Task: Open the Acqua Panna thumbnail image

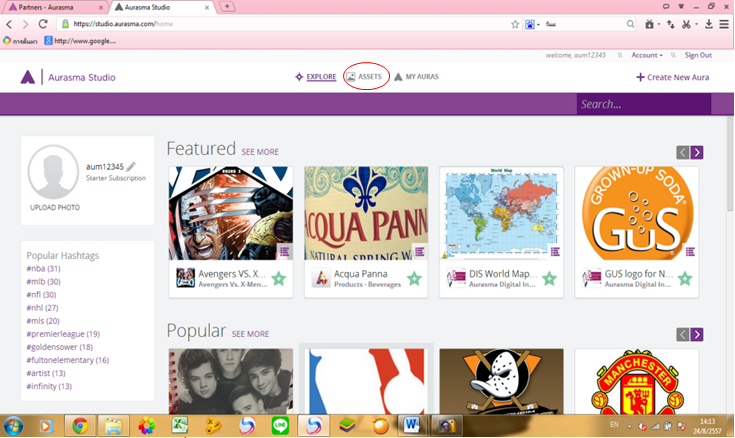Action: pyautogui.click(x=366, y=213)
